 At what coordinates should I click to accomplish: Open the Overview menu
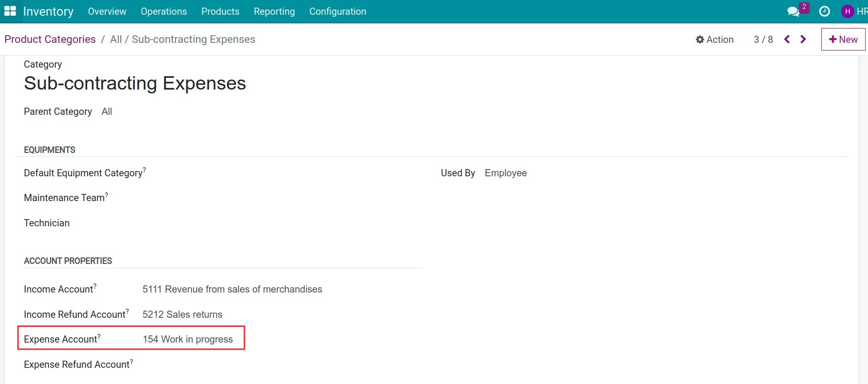click(x=107, y=11)
